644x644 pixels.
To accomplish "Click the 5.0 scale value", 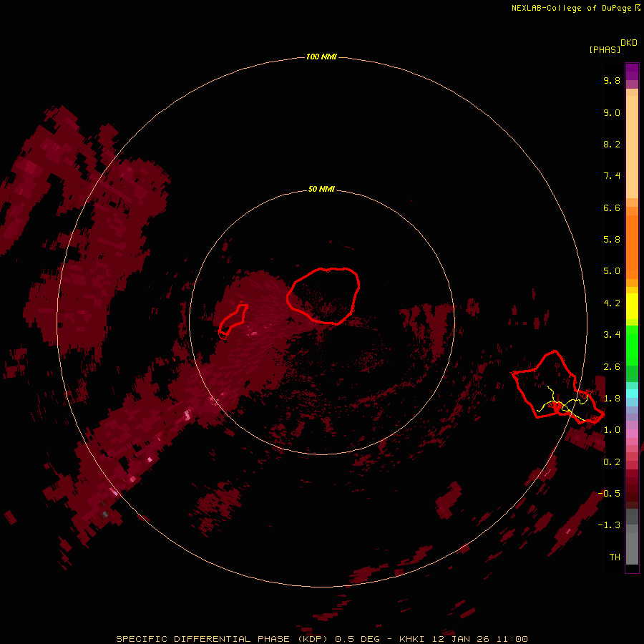I will (612, 271).
